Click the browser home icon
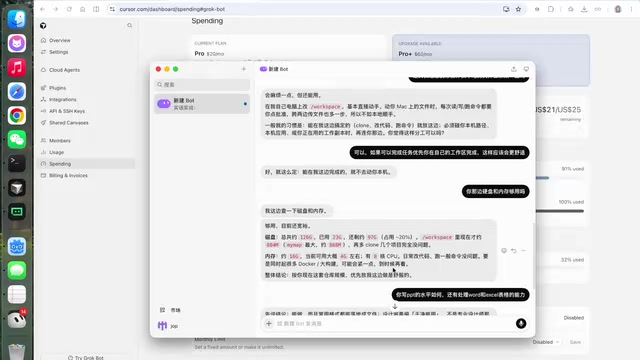Screen dimensions: 640x360 (82, 9)
